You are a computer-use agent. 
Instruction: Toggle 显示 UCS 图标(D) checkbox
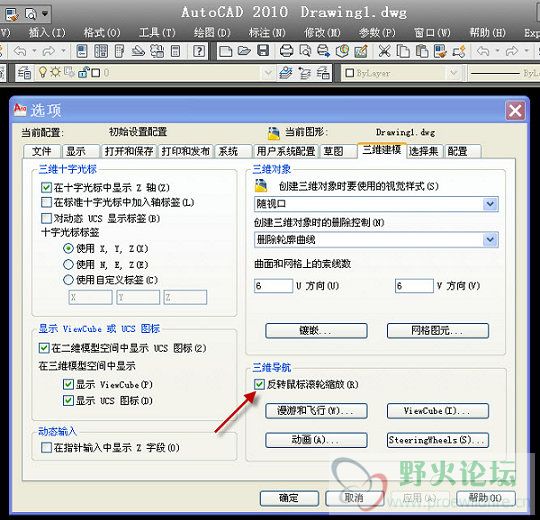pos(68,400)
